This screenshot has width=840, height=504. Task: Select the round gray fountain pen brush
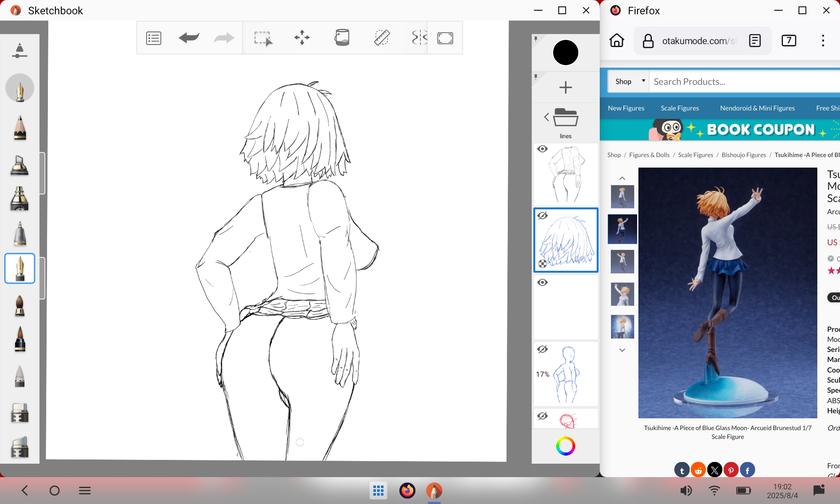pyautogui.click(x=20, y=88)
